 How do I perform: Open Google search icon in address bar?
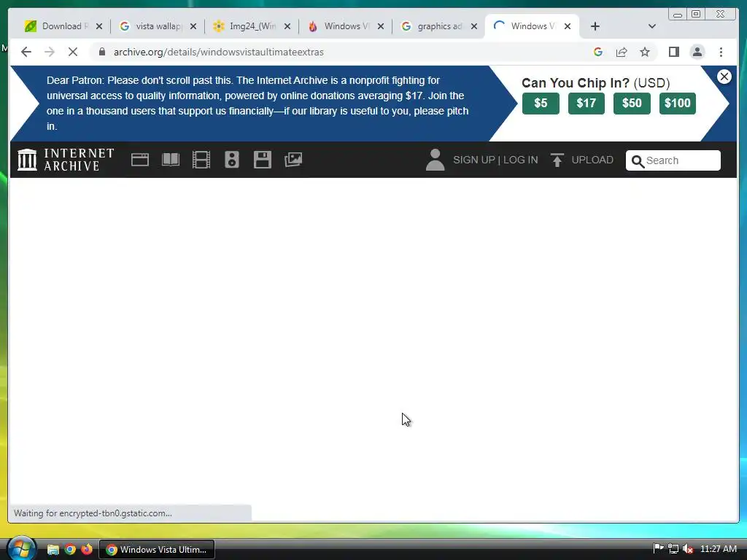coord(598,52)
